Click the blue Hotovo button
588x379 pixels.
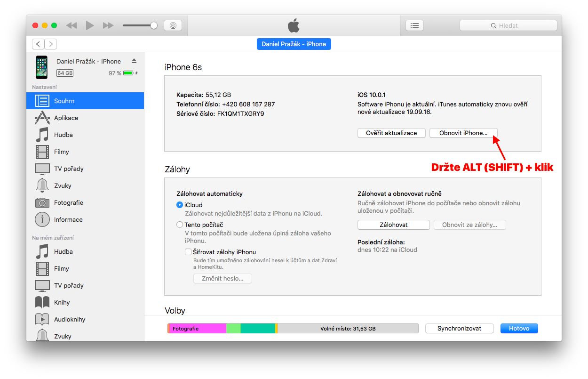(x=519, y=329)
